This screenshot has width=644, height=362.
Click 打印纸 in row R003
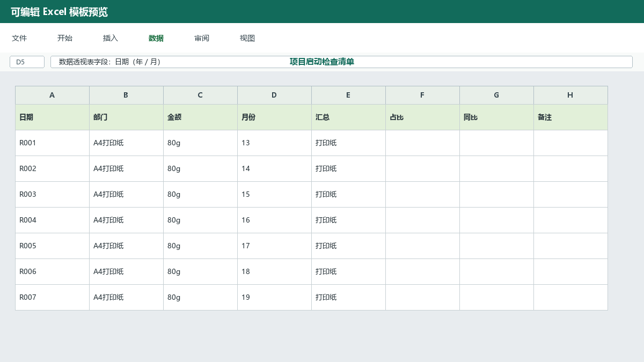pyautogui.click(x=348, y=194)
